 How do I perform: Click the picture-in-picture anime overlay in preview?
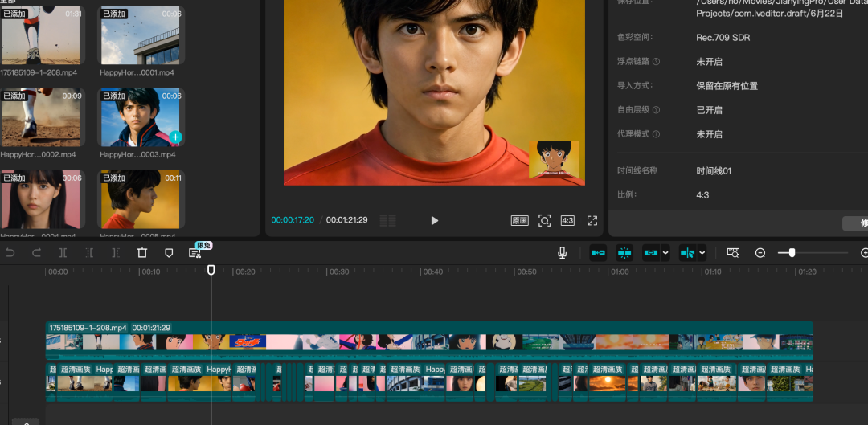554,159
